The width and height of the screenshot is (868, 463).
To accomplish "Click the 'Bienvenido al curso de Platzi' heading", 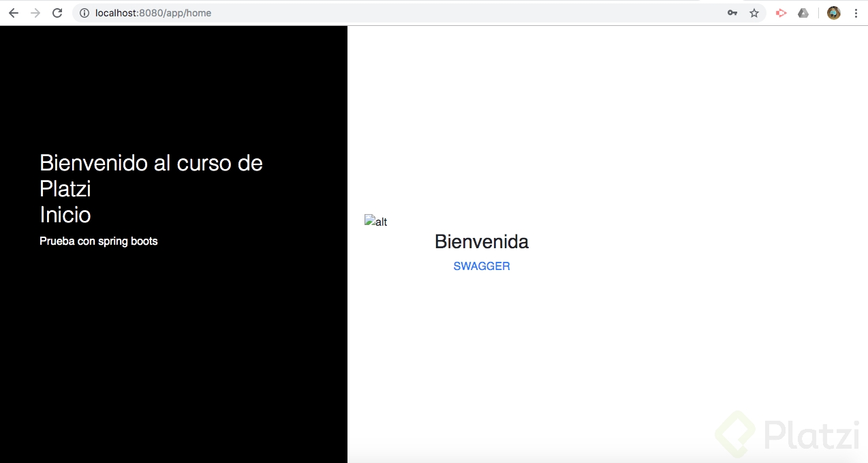I will point(151,175).
